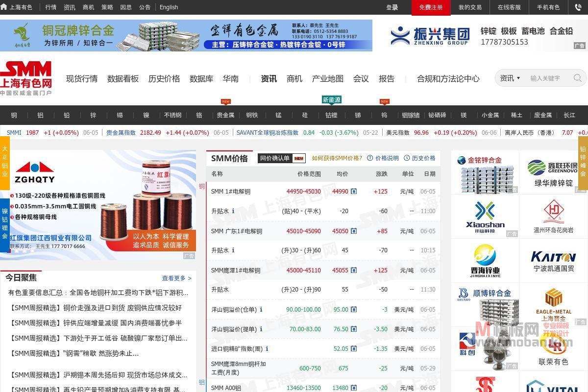
Task: Switch site language to English
Action: 169,7
